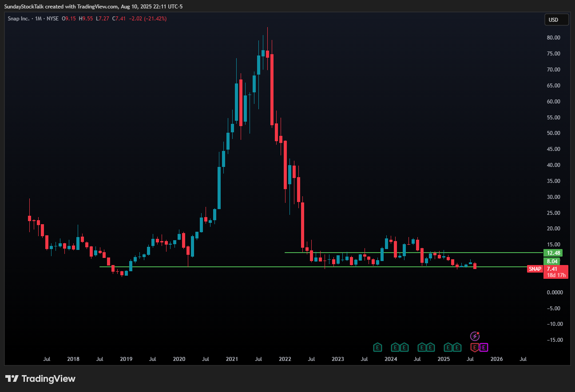Screen dimensions: 575x392
Task: Click the H9.55 high value
Action: [87, 19]
